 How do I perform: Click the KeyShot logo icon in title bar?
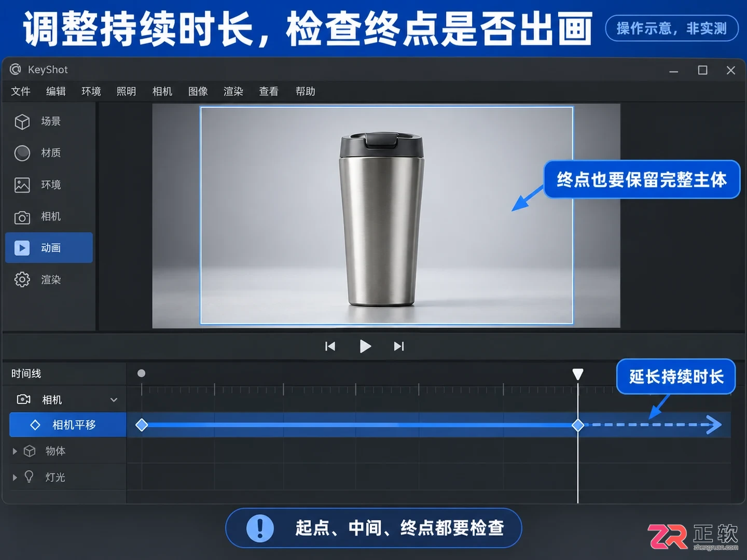coord(16,69)
